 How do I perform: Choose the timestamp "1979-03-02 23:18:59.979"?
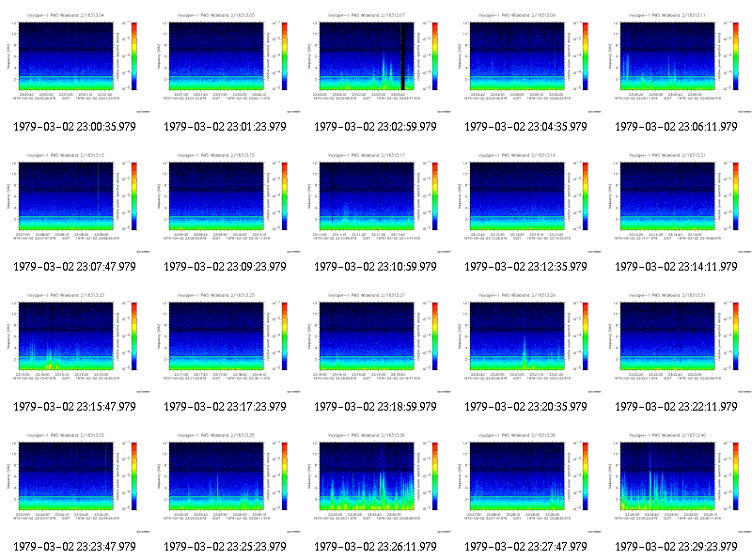[x=375, y=407]
